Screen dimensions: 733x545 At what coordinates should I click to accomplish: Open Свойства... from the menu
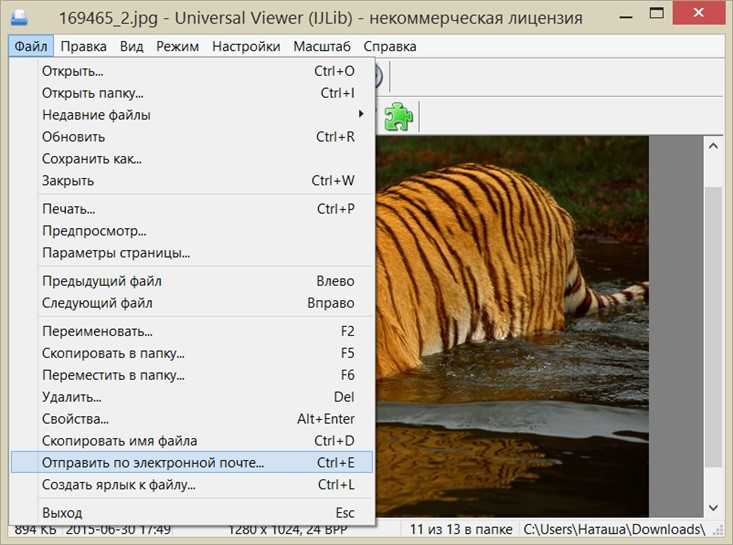click(192, 419)
